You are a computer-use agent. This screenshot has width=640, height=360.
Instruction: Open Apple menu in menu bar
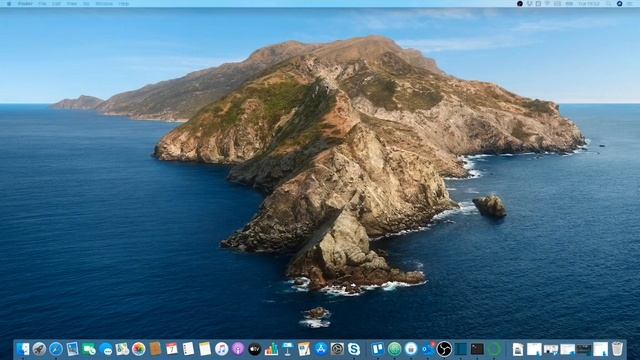(9, 4)
